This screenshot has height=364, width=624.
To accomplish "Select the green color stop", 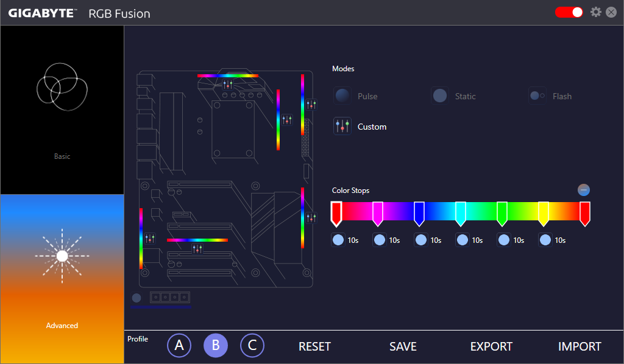I will coord(502,214).
